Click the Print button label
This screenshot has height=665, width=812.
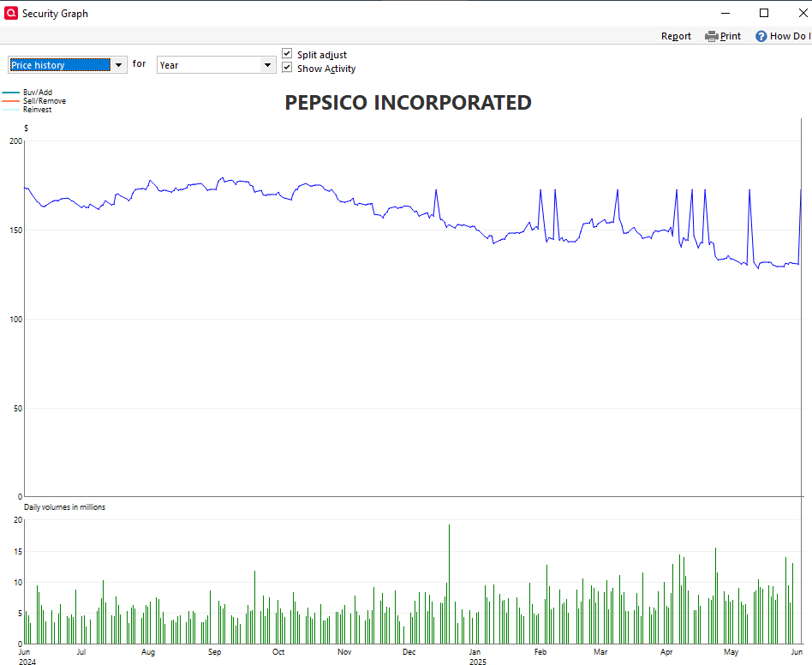click(730, 36)
